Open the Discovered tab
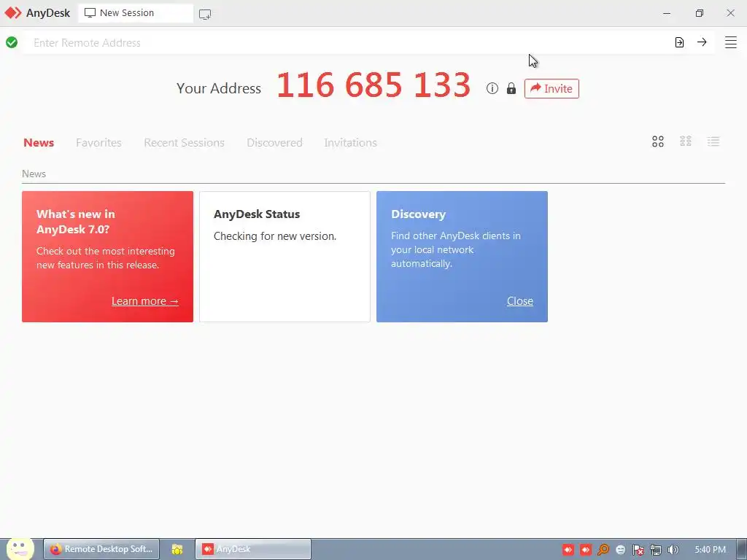Screen dimensions: 747x560 (x=274, y=142)
